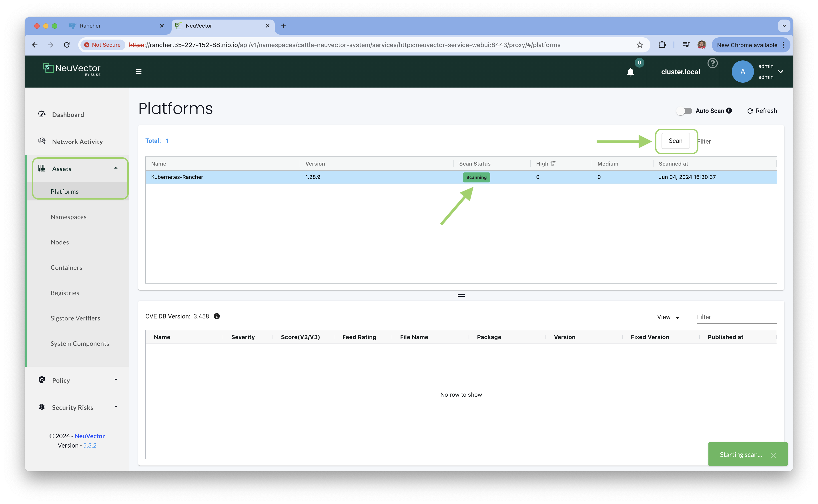The image size is (818, 504).
Task: Open the Chrome extensions puzzle icon
Action: (x=662, y=45)
